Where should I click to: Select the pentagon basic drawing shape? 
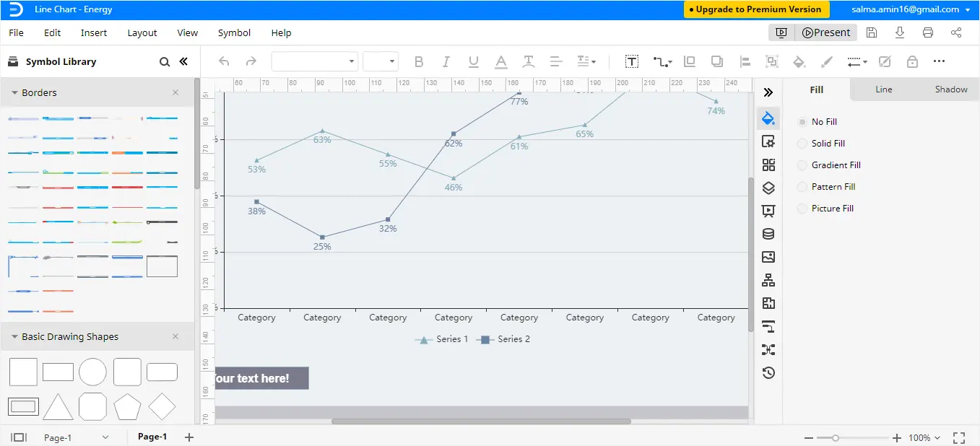click(x=127, y=407)
